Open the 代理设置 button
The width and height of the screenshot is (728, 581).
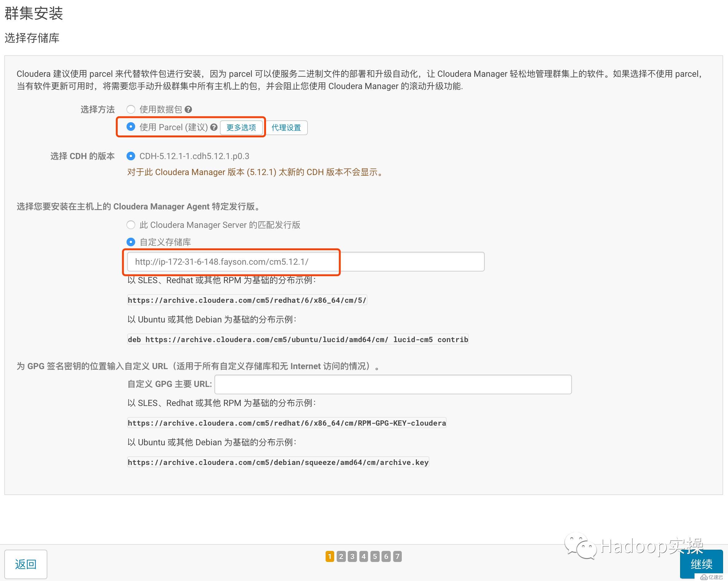[286, 128]
